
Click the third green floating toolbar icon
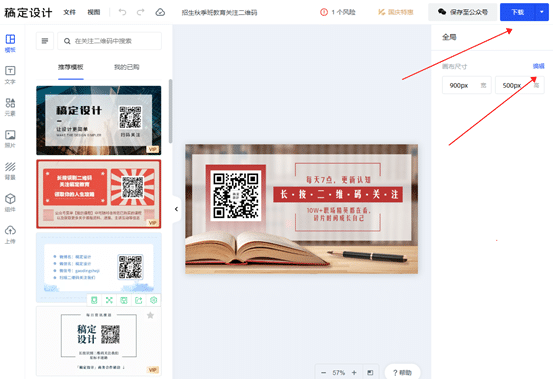tap(124, 300)
